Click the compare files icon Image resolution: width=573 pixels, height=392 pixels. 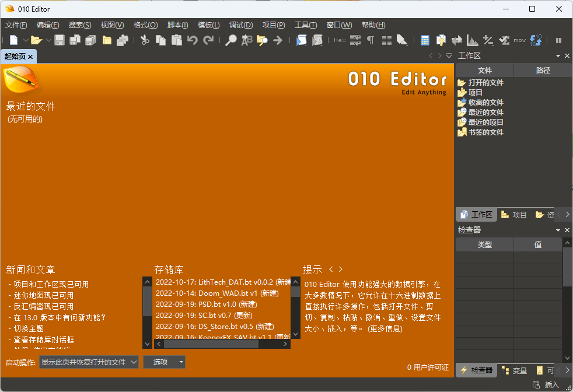[441, 40]
